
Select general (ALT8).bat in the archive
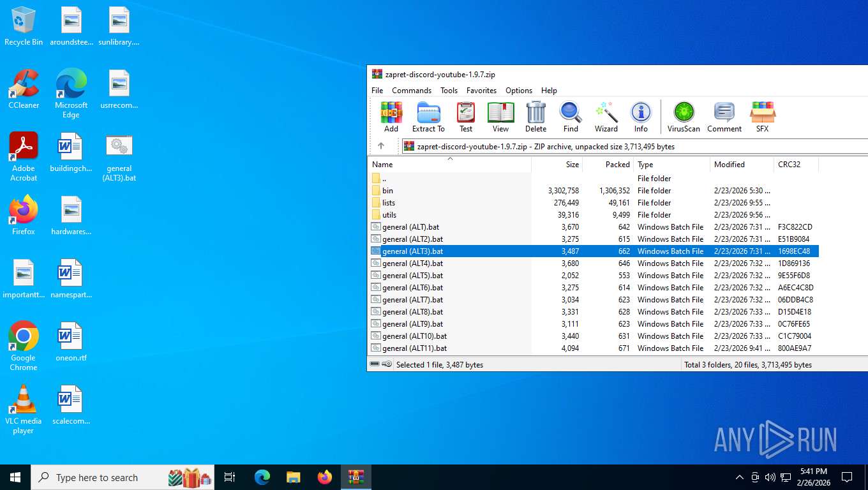(x=594, y=312)
